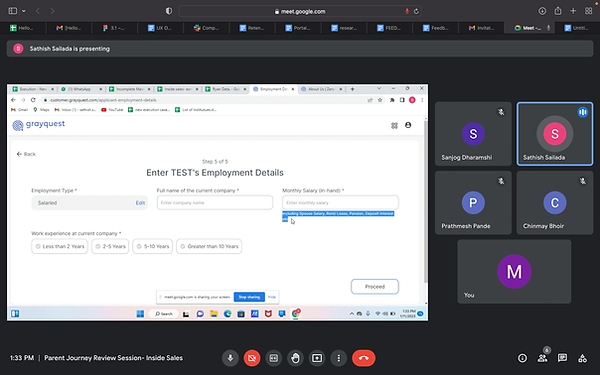Open File Explorer in shared taskbar

(214, 314)
